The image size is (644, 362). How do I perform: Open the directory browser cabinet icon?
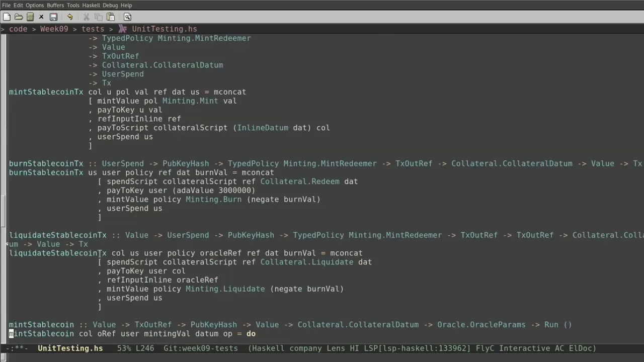[x=30, y=17]
